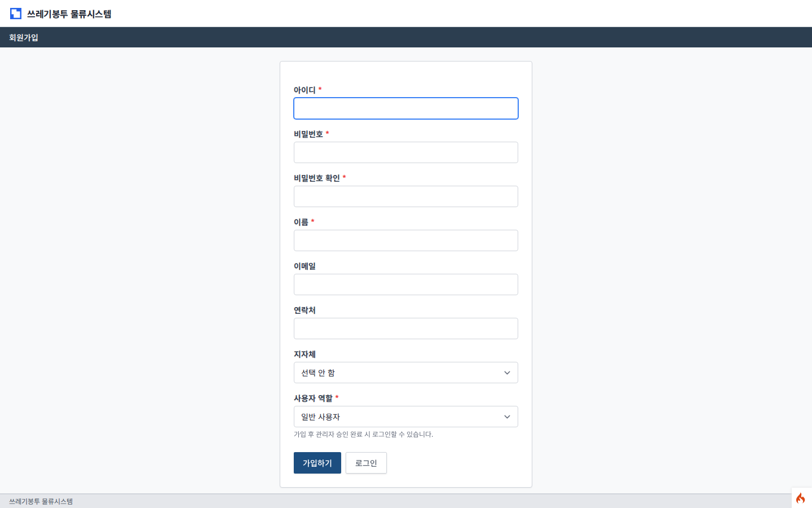Screen dimensions: 812x508
Task: Click the footer text 쓰레기봉투 물류시스템
Action: pyautogui.click(x=42, y=501)
